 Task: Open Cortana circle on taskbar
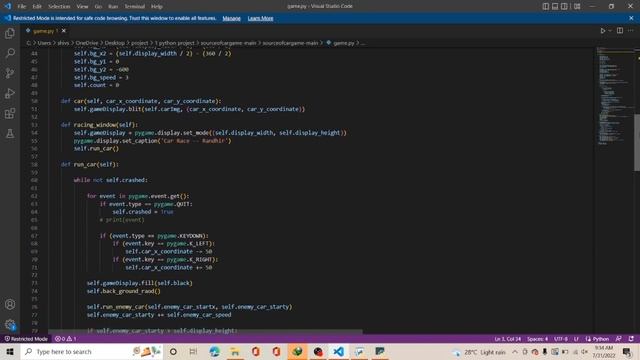click(x=173, y=351)
